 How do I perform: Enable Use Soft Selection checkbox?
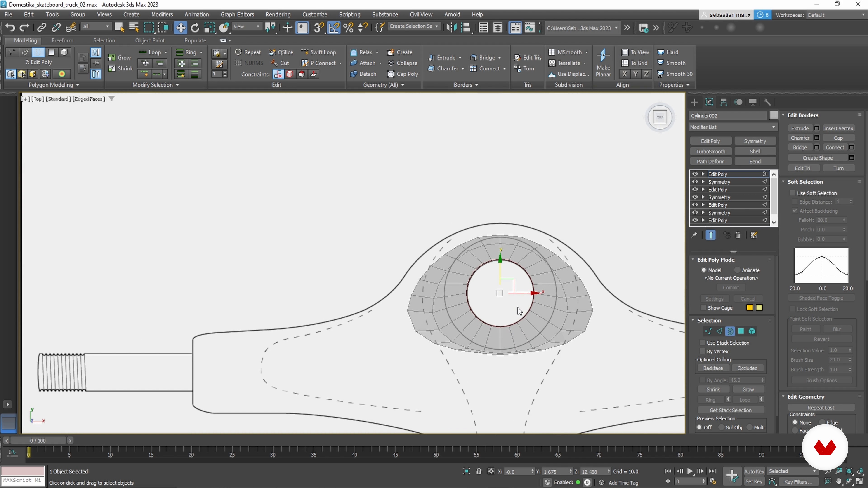click(793, 193)
